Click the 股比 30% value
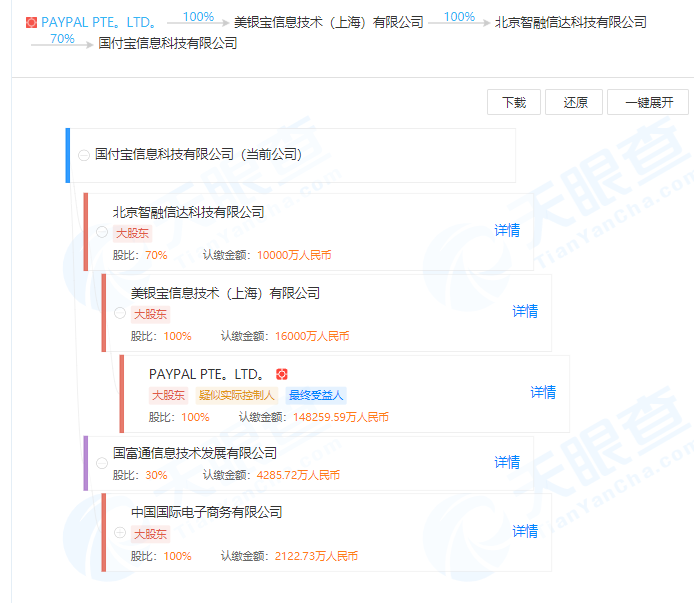 click(156, 475)
